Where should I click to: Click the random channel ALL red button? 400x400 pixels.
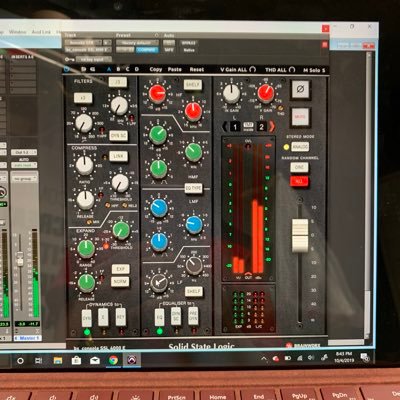tap(299, 181)
